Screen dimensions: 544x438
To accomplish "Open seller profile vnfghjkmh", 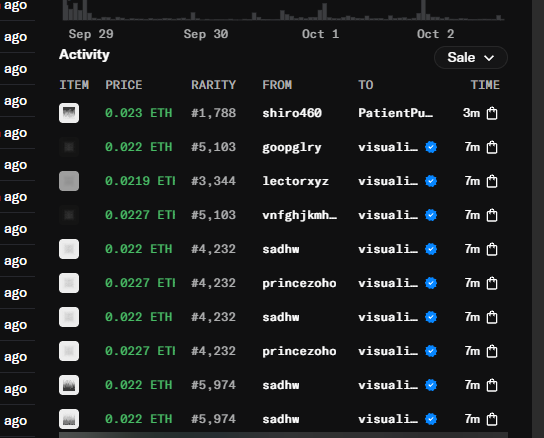I will 299,216.
